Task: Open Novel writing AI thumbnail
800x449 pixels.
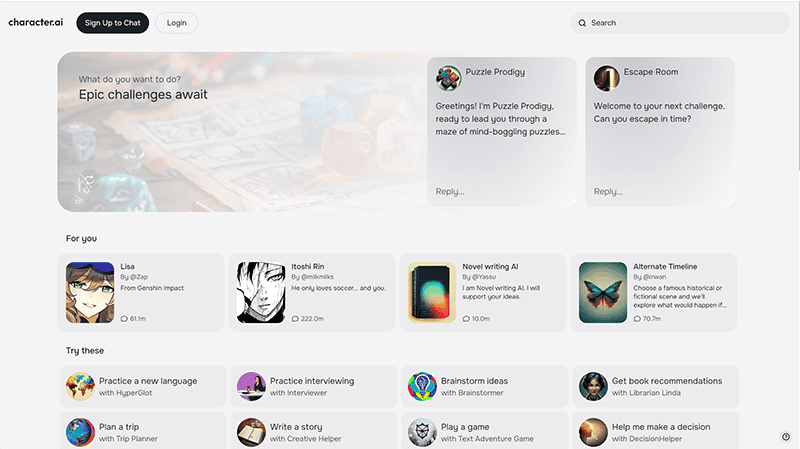Action: coord(432,292)
